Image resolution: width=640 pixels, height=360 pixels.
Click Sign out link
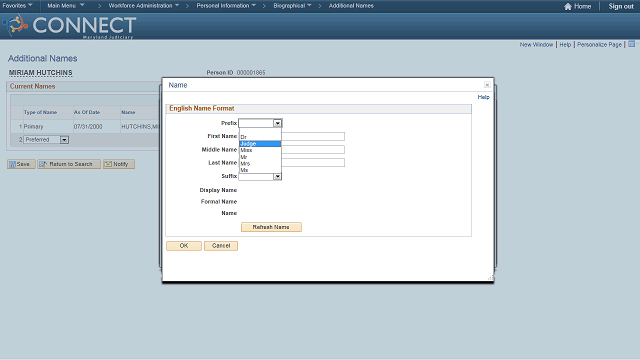point(621,6)
